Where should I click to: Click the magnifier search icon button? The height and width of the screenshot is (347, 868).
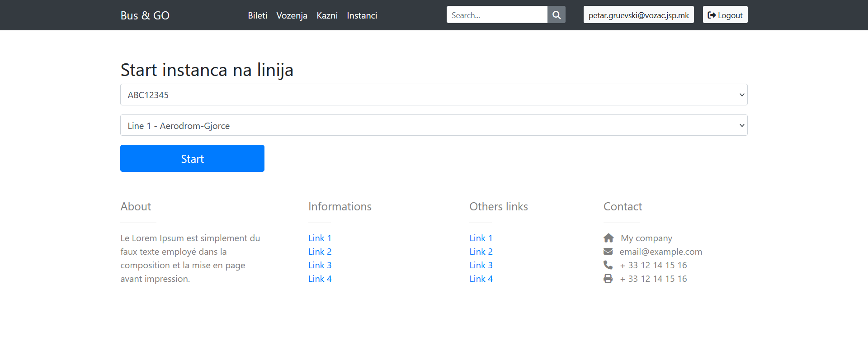pyautogui.click(x=557, y=15)
